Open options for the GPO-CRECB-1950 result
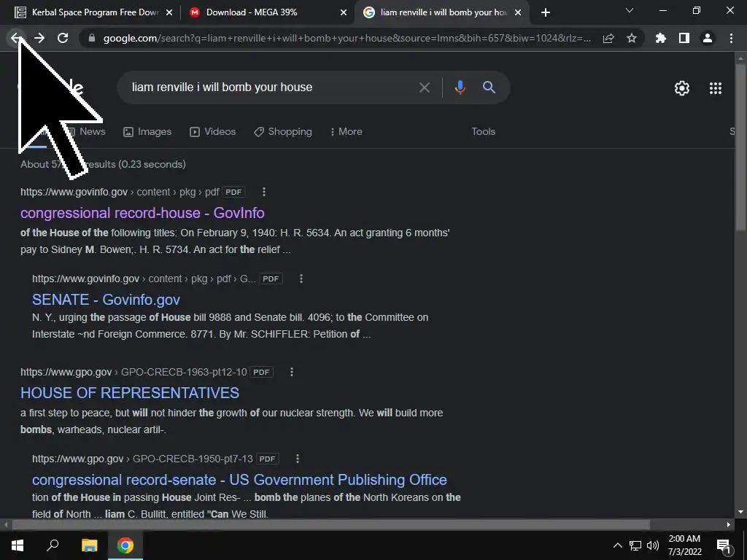Screen dimensions: 747x560 (298, 459)
